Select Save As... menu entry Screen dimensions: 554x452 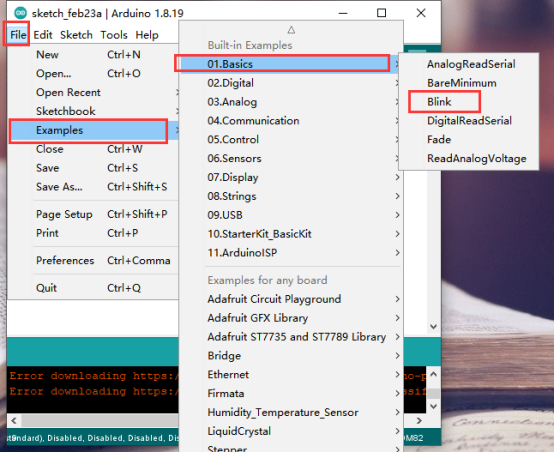tap(93, 187)
